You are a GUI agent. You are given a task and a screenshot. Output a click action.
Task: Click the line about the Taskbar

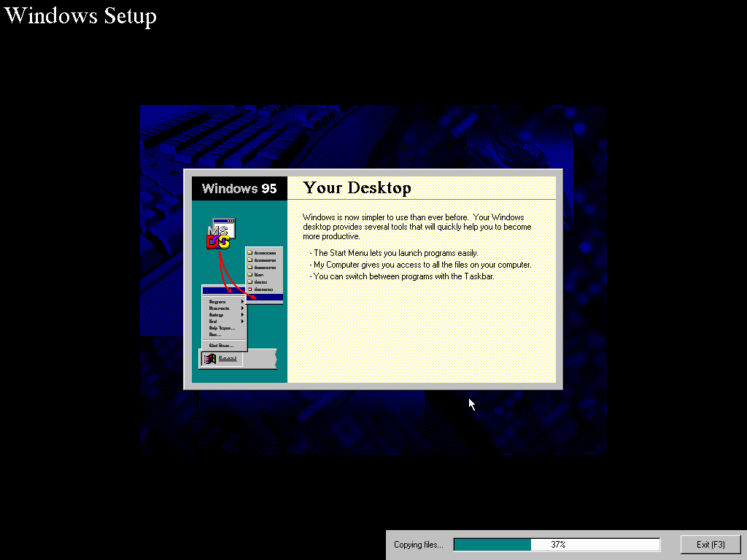[x=402, y=276]
